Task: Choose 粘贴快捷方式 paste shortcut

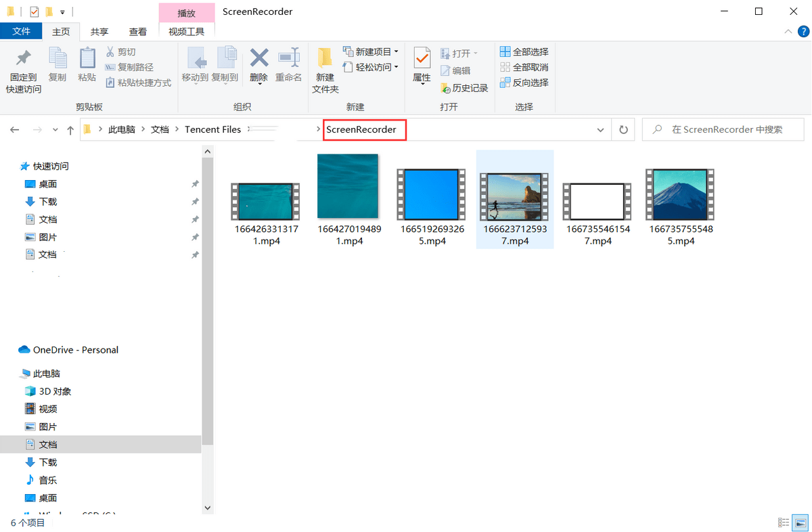Action: coord(138,83)
